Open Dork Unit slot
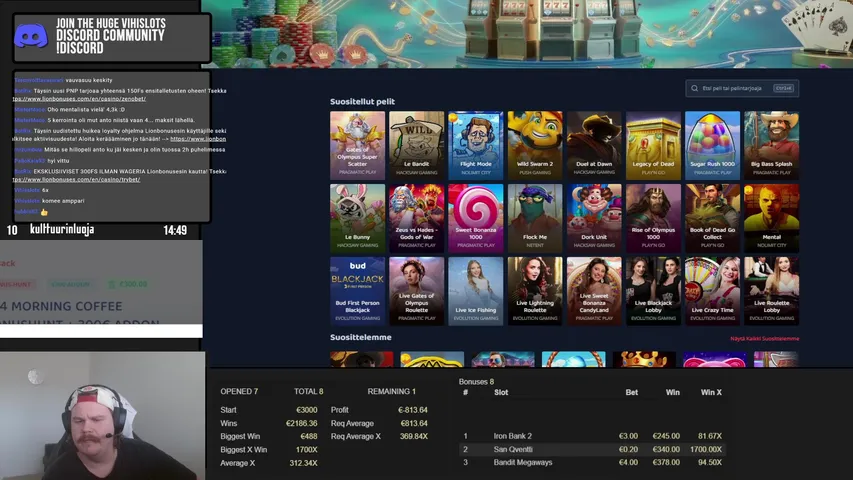 (x=594, y=218)
